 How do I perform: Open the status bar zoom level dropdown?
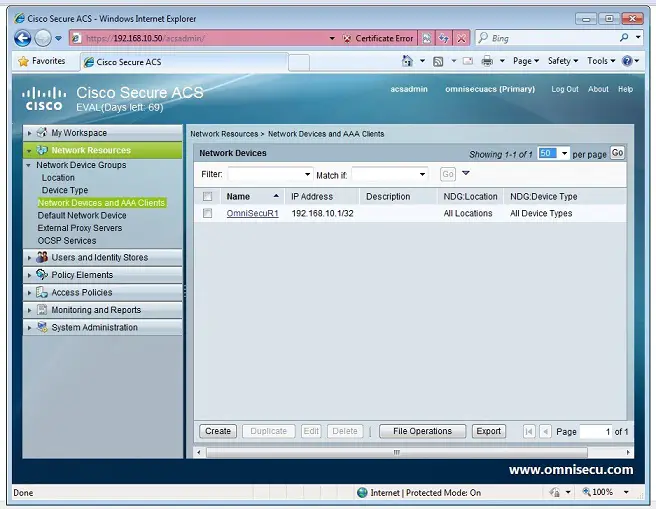point(626,492)
